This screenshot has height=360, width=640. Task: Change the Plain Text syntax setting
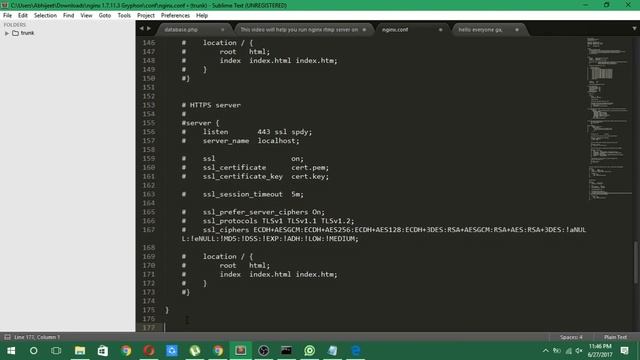point(615,337)
